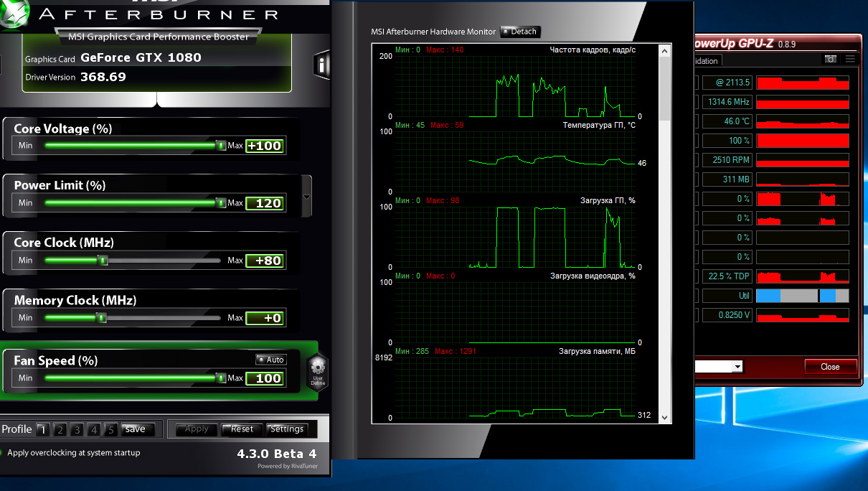This screenshot has width=868, height=491.
Task: Click the 'Частота кадров' framerate graph
Action: tap(515, 86)
